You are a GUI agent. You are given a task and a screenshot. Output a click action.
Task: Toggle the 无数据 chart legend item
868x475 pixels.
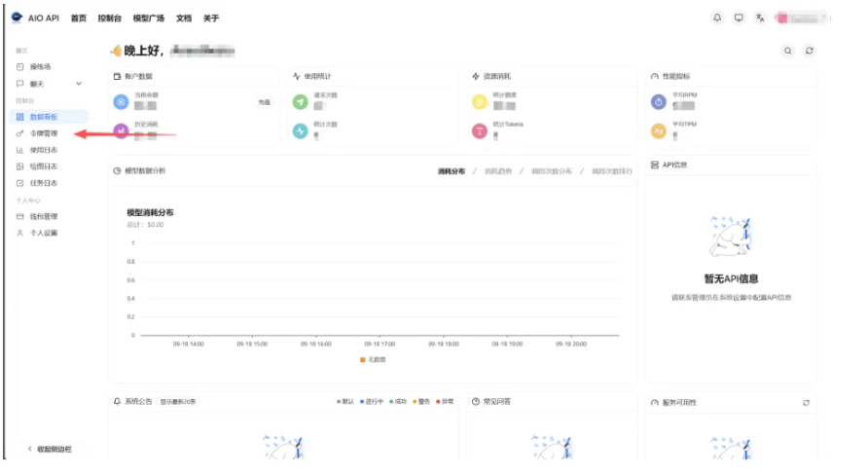click(373, 360)
